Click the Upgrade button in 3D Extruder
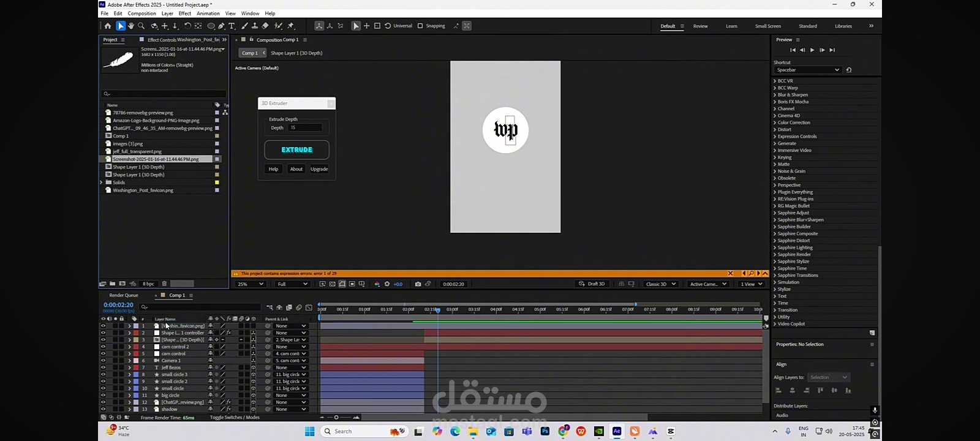Screen dimensions: 980x441 point(319,169)
